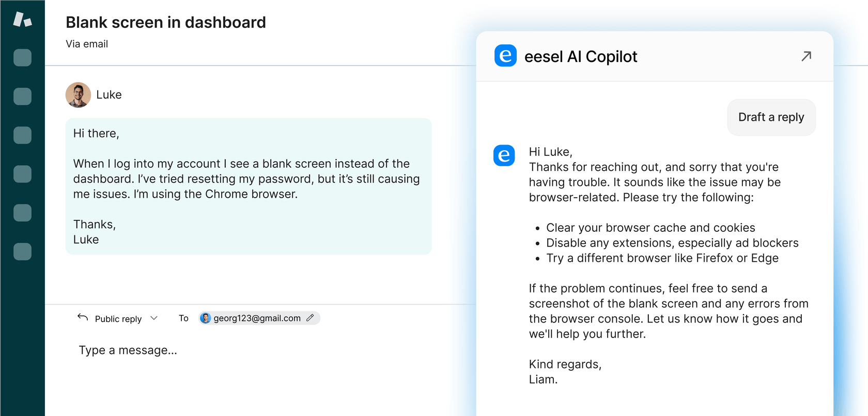Edit recipient email with the pencil icon
This screenshot has height=416, width=868.
pyautogui.click(x=310, y=318)
